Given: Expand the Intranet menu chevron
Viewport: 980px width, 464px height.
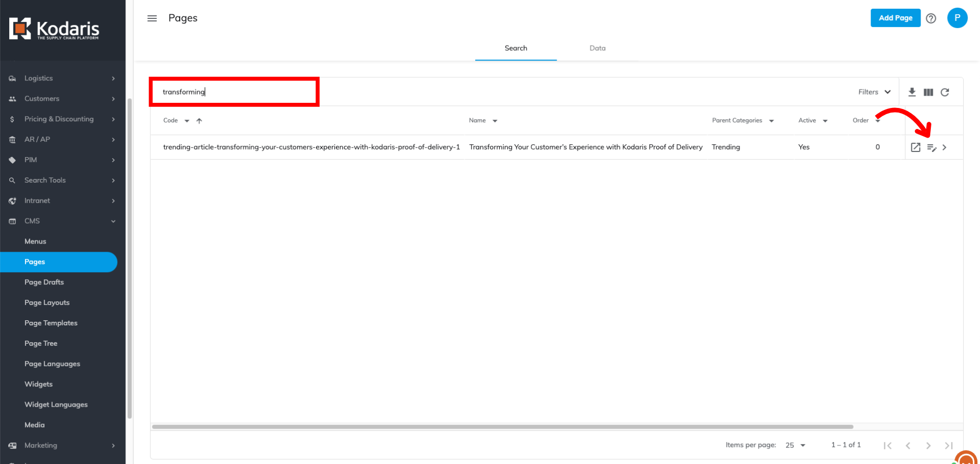Looking at the screenshot, I should click(x=113, y=201).
